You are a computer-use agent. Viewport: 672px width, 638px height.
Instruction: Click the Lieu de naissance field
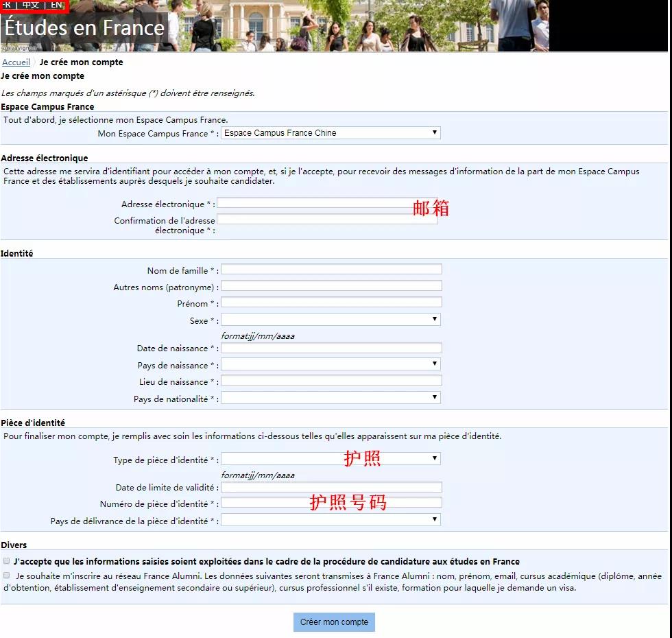pos(331,381)
